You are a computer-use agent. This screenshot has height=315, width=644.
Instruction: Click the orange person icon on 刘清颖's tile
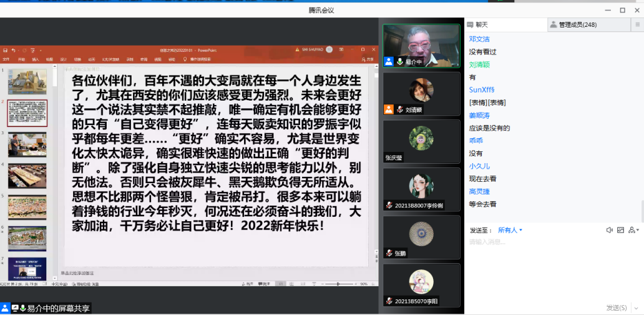[389, 109]
